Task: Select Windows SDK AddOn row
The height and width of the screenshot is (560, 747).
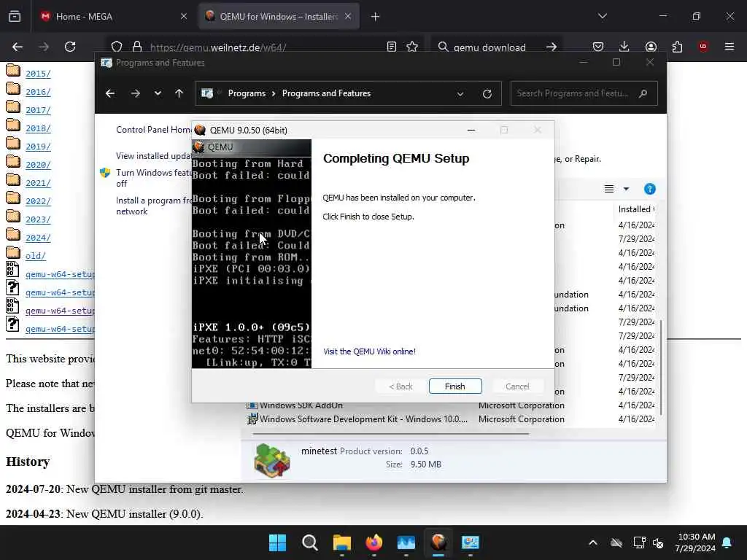Action: click(450, 405)
